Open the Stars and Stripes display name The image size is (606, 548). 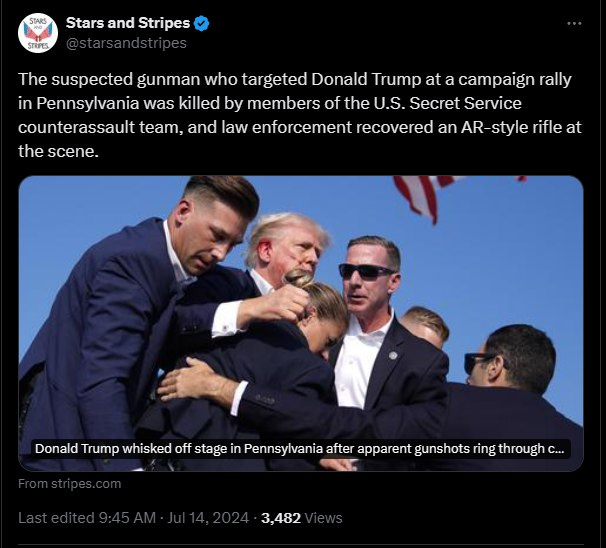128,23
